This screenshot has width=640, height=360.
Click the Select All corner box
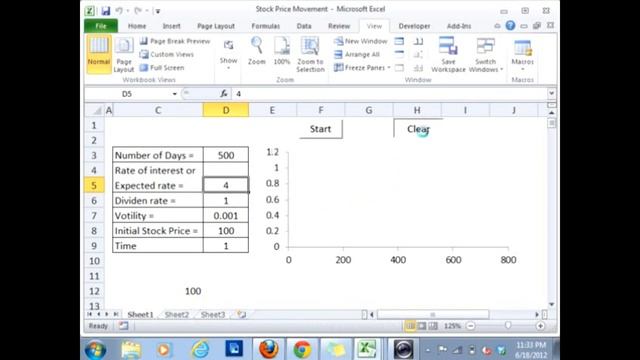coord(95,110)
